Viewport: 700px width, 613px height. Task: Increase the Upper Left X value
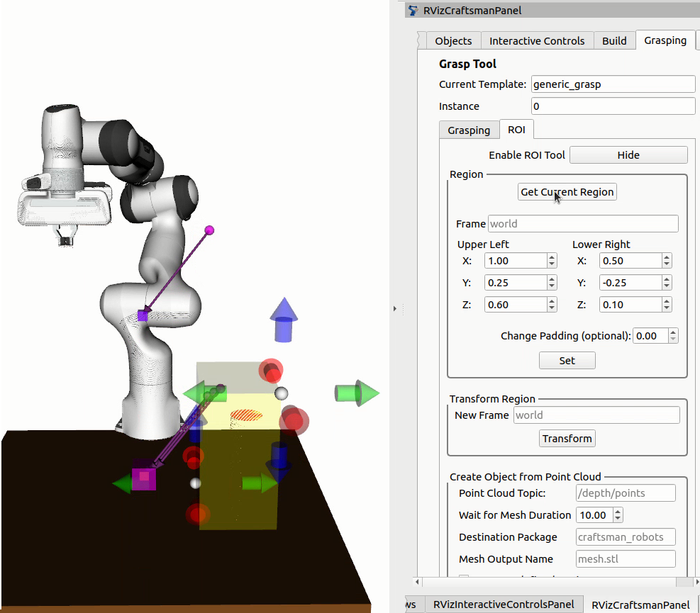[x=552, y=257]
